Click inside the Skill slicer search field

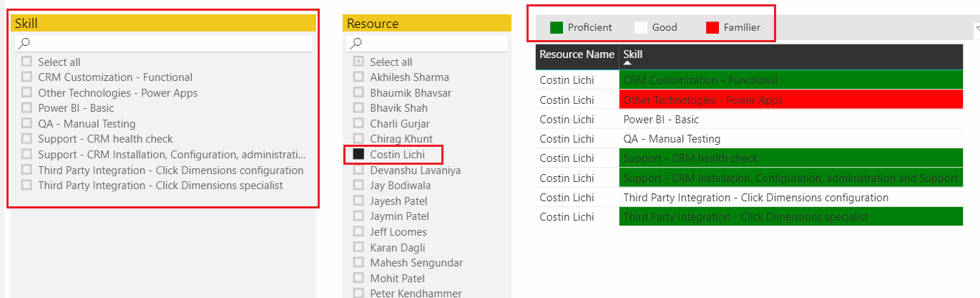click(164, 44)
